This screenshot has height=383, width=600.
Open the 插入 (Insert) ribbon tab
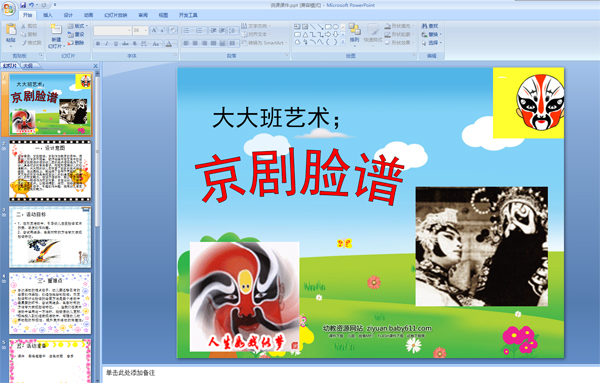pyautogui.click(x=47, y=15)
